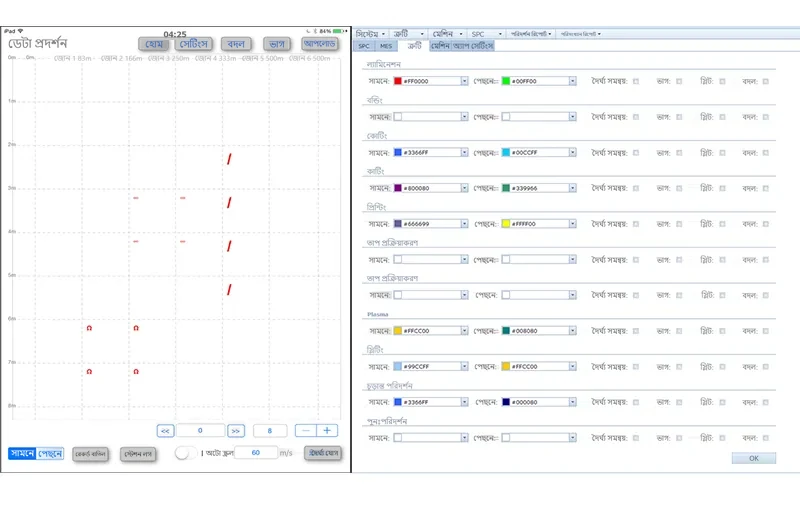Tap the gray button starting with রেকর্ড

click(x=90, y=454)
